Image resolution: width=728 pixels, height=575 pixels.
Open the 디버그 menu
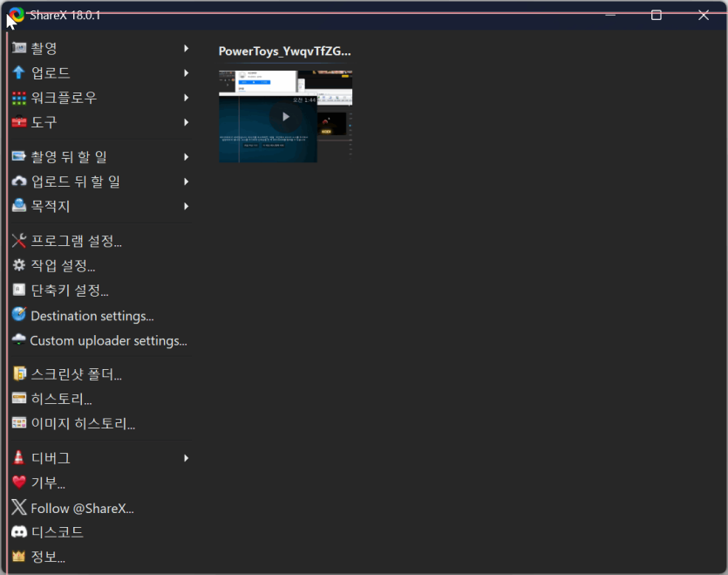(x=101, y=458)
